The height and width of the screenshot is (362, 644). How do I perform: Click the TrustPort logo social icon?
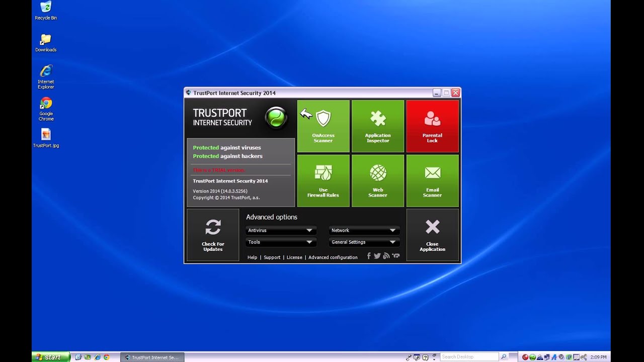(x=396, y=256)
